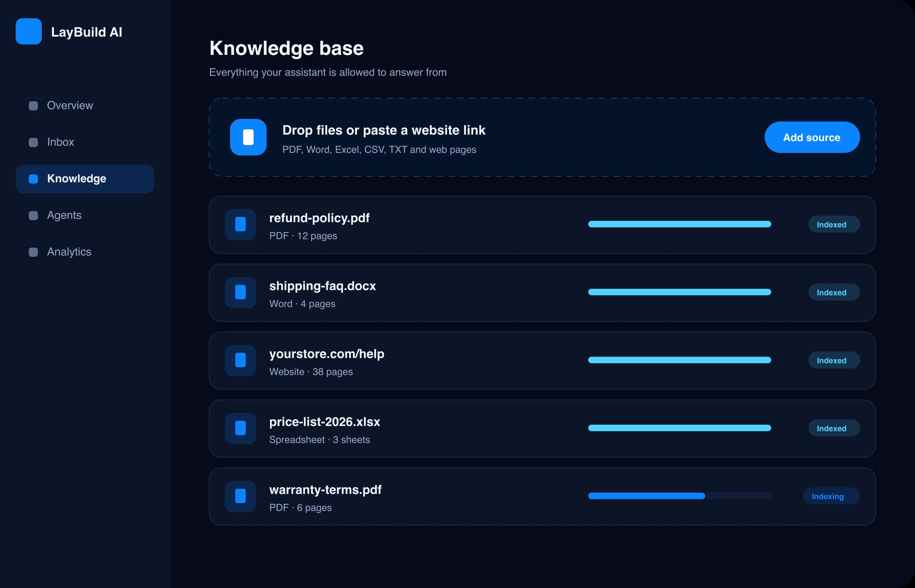Click the warranty-terms.pdf indexing progress bar
915x588 pixels.
pos(679,496)
